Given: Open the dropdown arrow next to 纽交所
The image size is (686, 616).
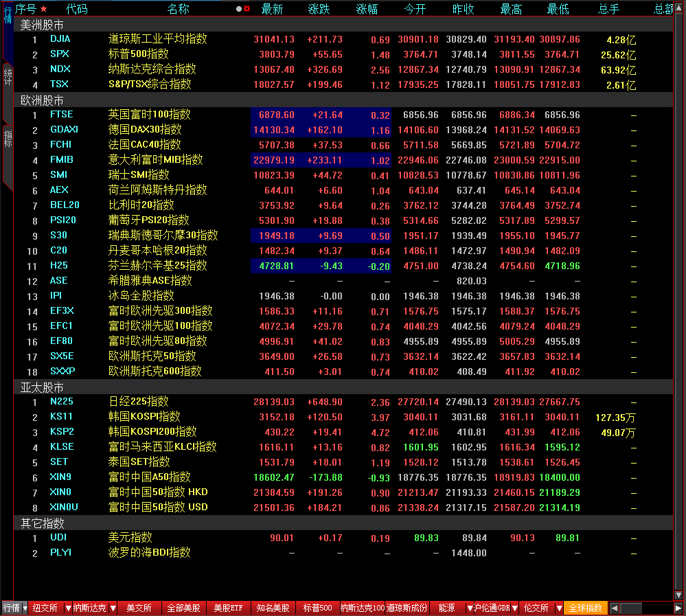Looking at the screenshot, I should (x=68, y=608).
